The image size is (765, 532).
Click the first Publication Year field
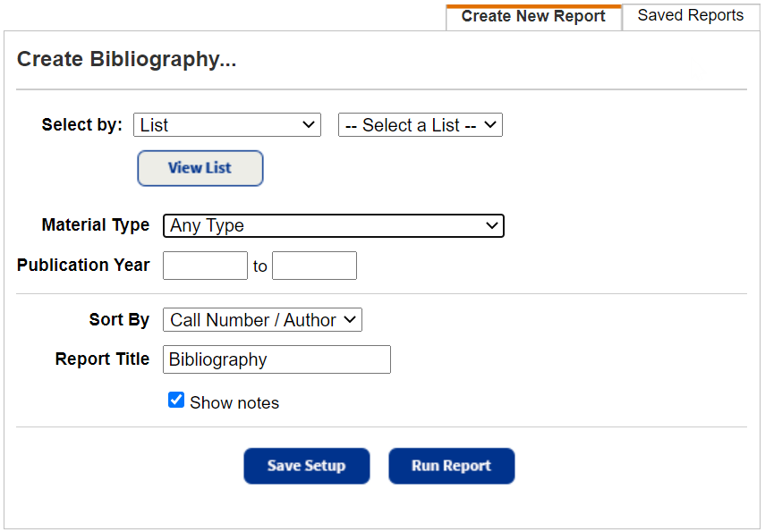click(205, 265)
